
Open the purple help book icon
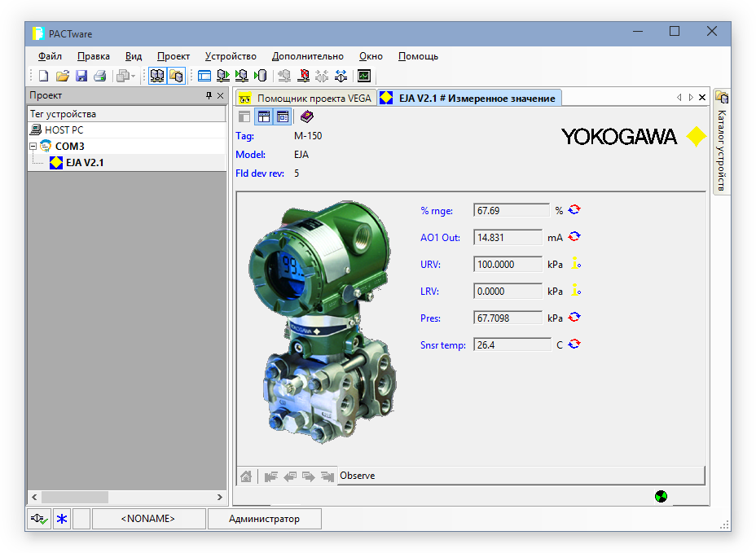tap(306, 116)
